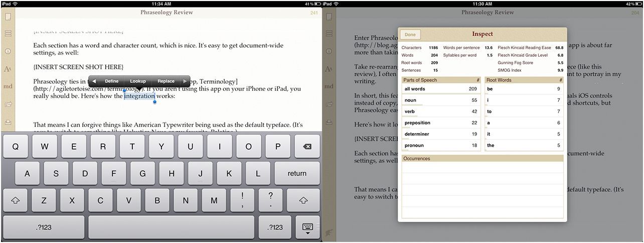Tap the Aa font settings icon in the left screen's sidebar
Screen dimensions: 644x243
point(8,69)
